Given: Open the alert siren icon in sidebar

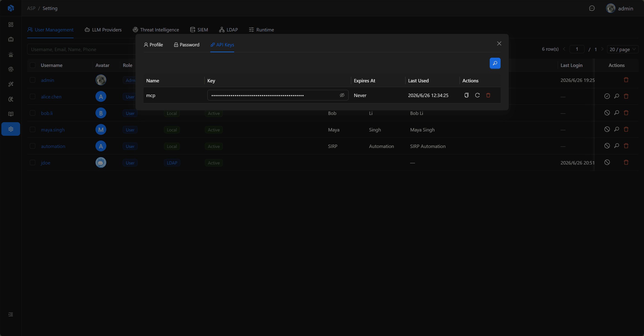Looking at the screenshot, I should pyautogui.click(x=11, y=55).
